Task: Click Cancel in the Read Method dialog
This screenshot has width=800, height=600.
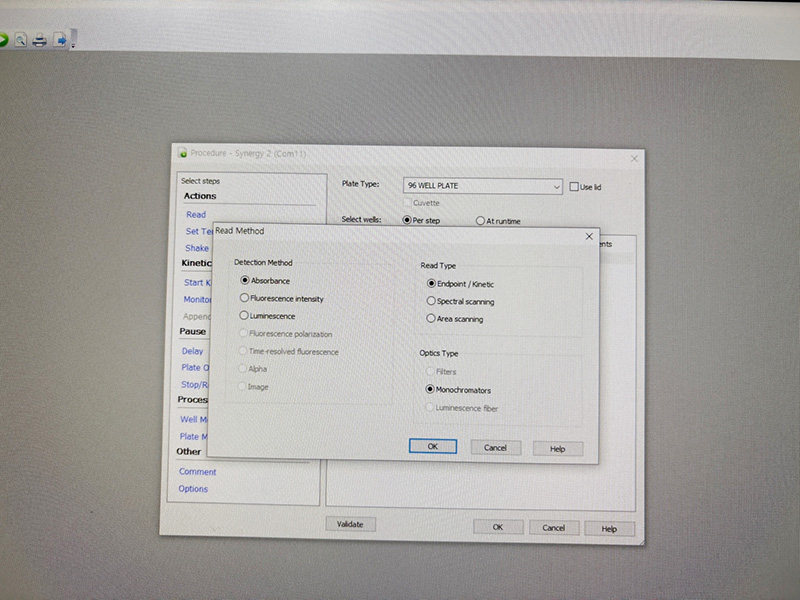Action: (495, 448)
